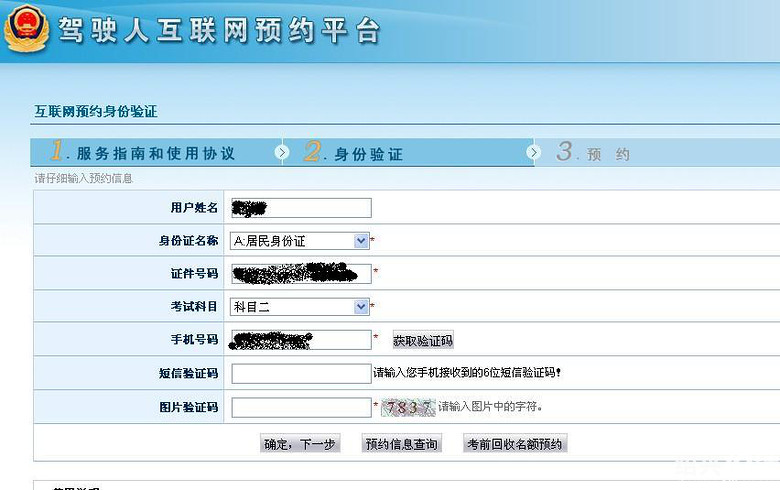
Task: Click the 考前回收名额预约 button
Action: pyautogui.click(x=515, y=444)
